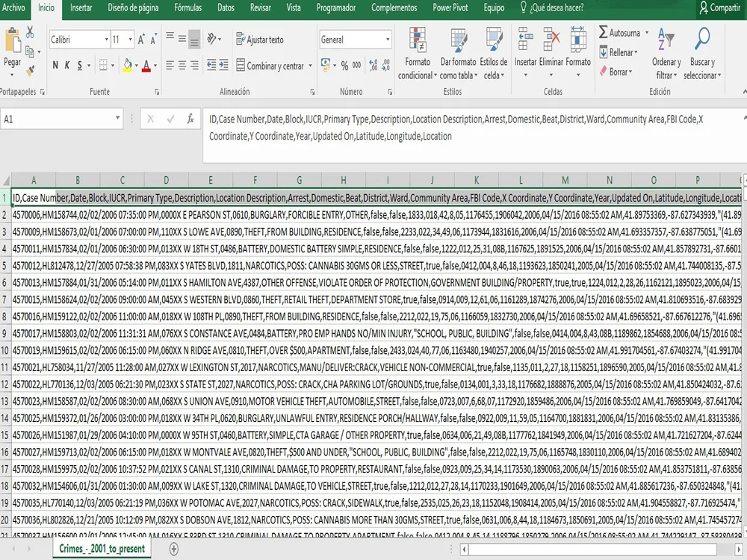Switch to Diseño de página tab
This screenshot has width=747, height=560.
pos(133,7)
